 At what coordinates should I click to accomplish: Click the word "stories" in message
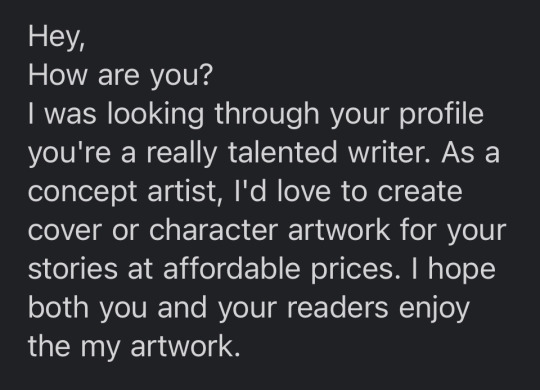[73, 269]
